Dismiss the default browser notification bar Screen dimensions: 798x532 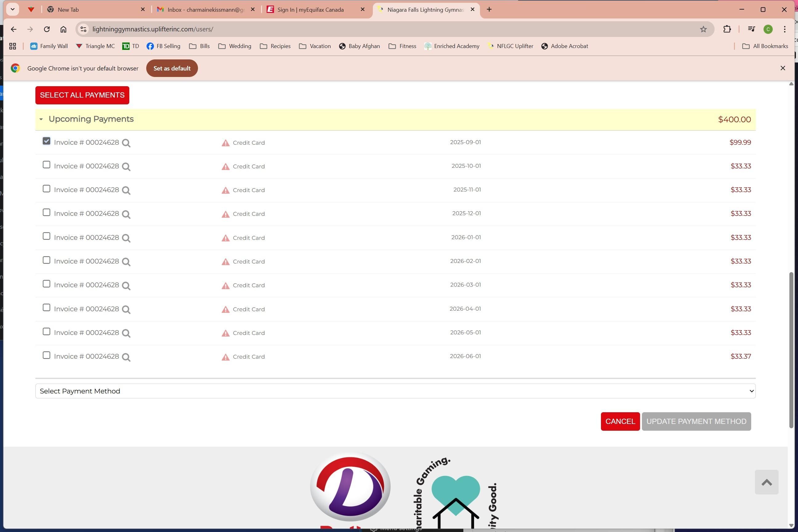coord(783,68)
